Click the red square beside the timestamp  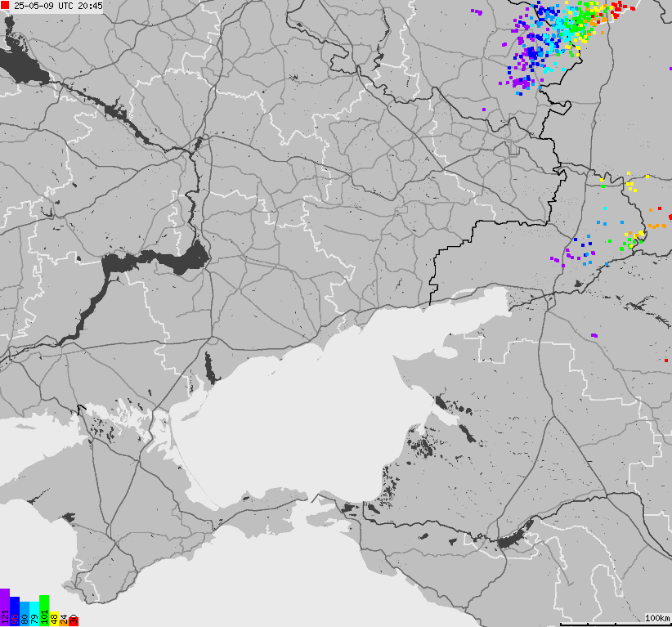coord(5,5)
